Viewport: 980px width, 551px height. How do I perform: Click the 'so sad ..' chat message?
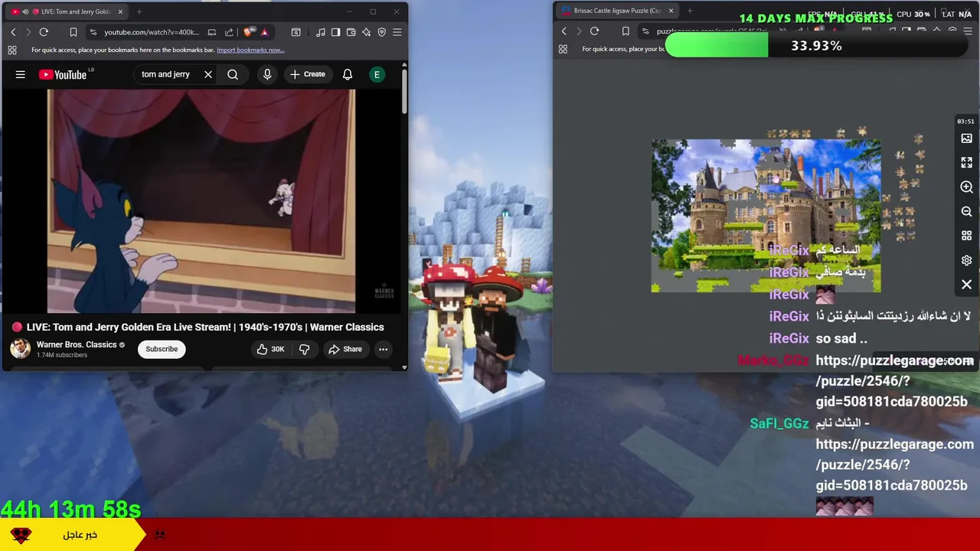841,338
